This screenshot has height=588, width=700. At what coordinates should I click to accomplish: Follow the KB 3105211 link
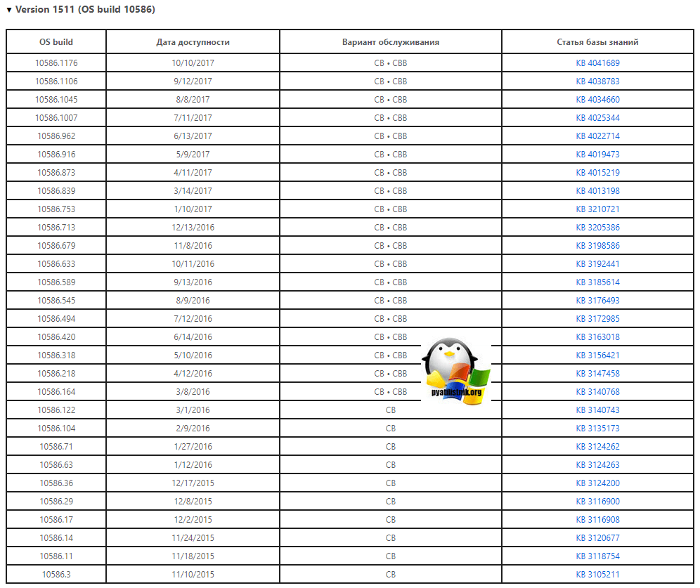click(597, 575)
